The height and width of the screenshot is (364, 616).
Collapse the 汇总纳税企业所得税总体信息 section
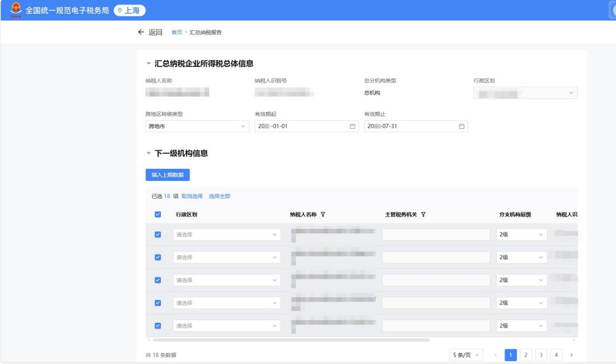pos(148,63)
